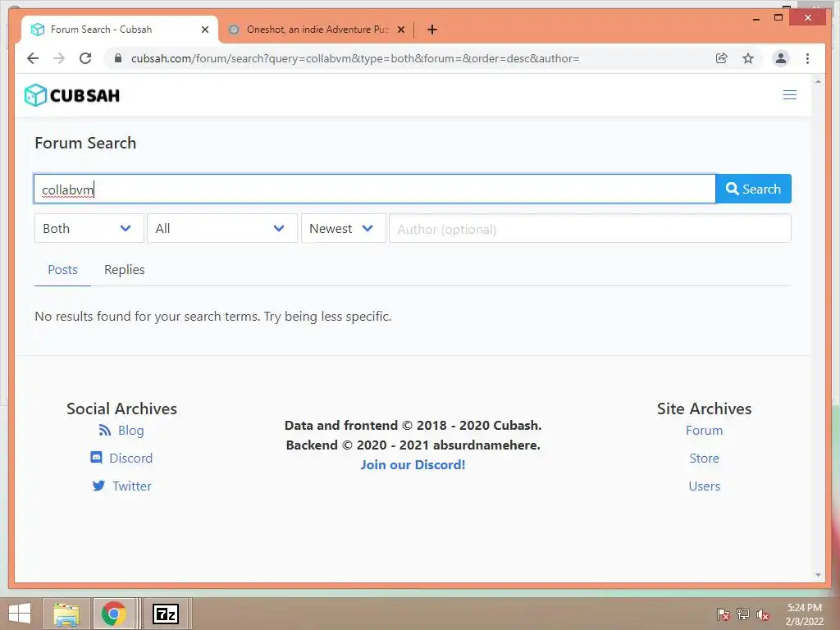Viewport: 840px width, 630px height.
Task: Open the Chrome profile avatar
Action: coord(781,58)
